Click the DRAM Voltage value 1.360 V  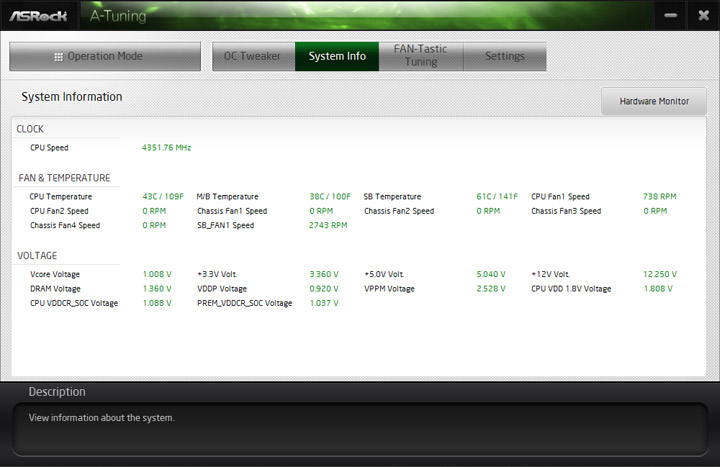coord(157,289)
